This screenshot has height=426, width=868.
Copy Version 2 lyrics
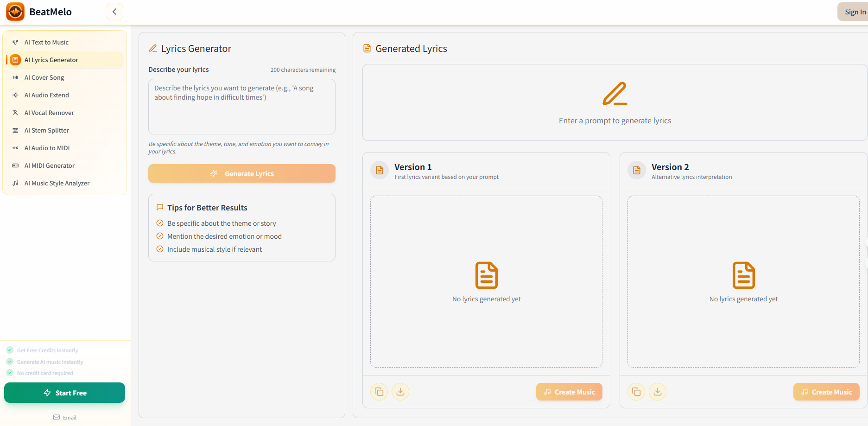(636, 392)
